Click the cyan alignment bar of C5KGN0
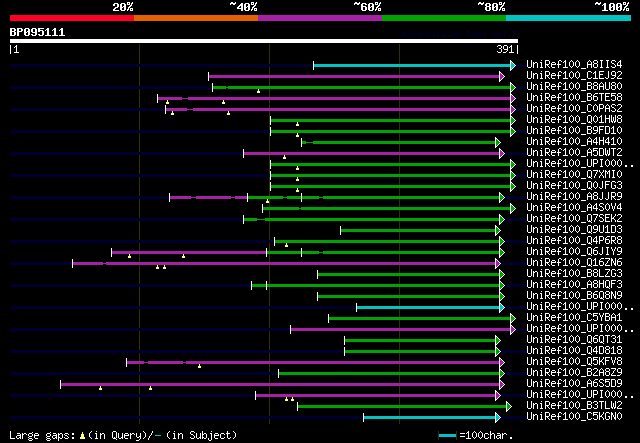Screen dimensions: 640x443 429,418
